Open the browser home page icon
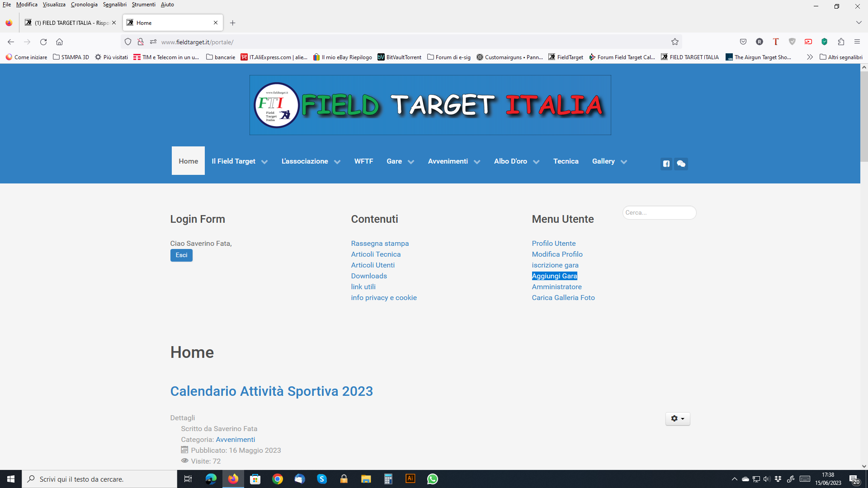868x488 pixels. 59,42
